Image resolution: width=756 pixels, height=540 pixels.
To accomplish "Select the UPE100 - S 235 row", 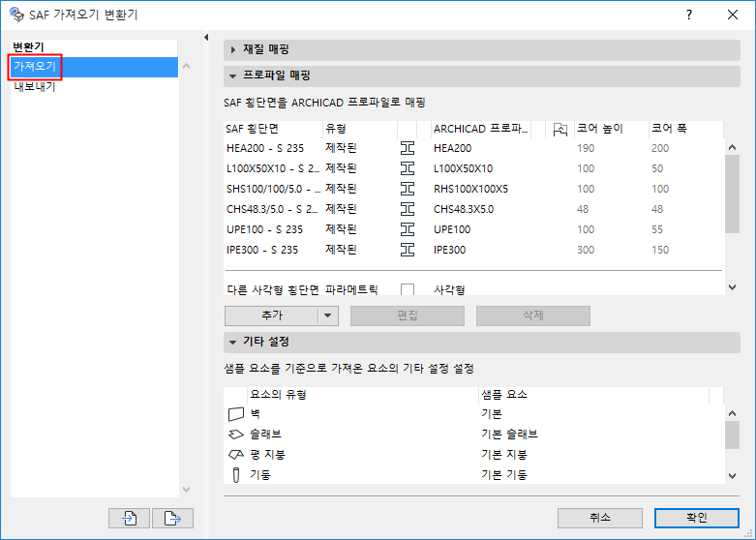I will [x=473, y=229].
